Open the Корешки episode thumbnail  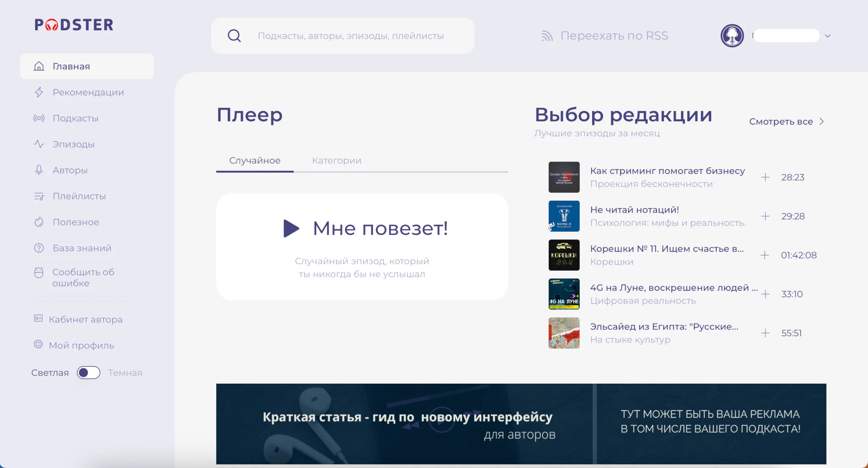(564, 255)
